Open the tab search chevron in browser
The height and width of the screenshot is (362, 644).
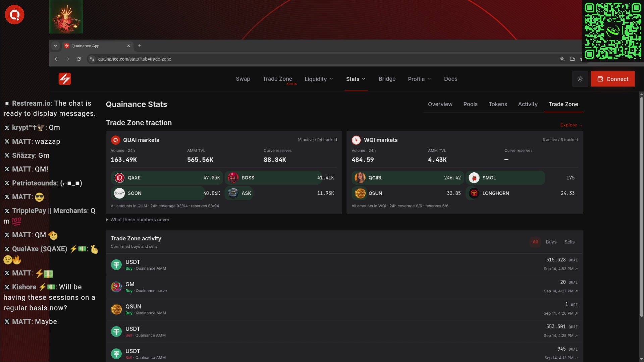pyautogui.click(x=55, y=46)
